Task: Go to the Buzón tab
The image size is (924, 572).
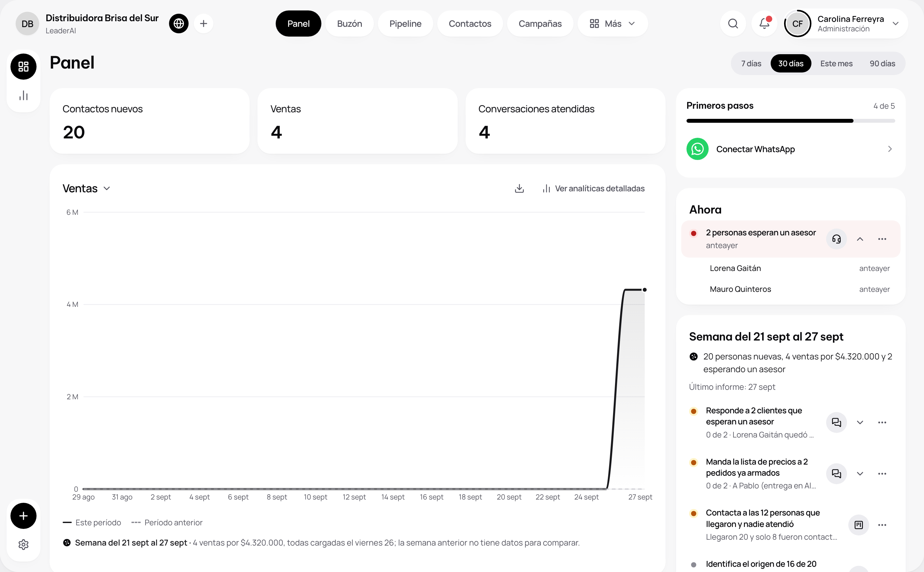Action: pyautogui.click(x=349, y=24)
